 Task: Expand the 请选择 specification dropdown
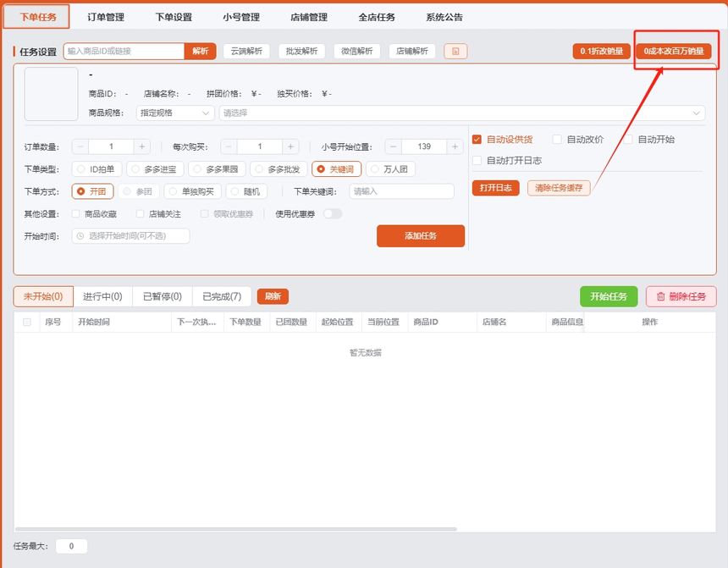(x=462, y=113)
